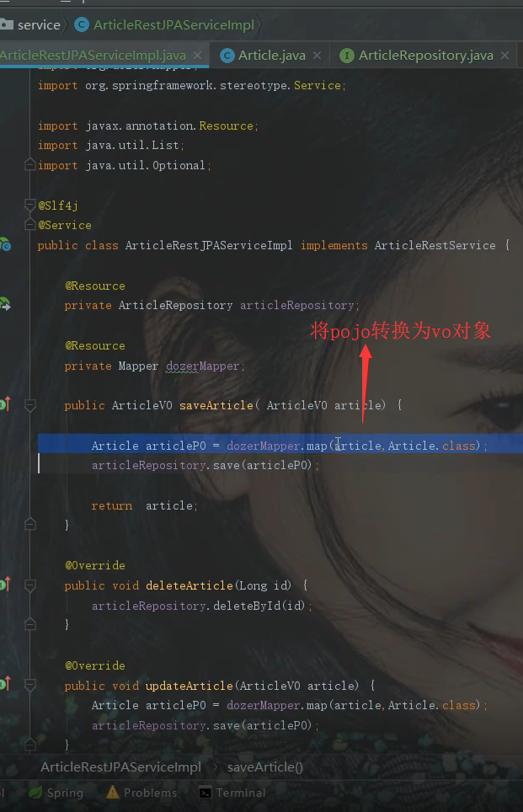
Task: Click deleteById call in deleteArticle
Action: [x=247, y=606]
